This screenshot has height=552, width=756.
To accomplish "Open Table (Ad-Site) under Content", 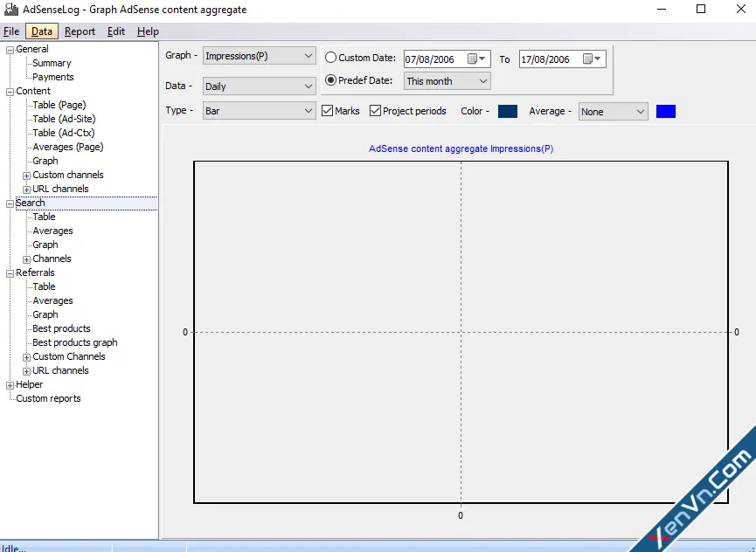I will 64,119.
